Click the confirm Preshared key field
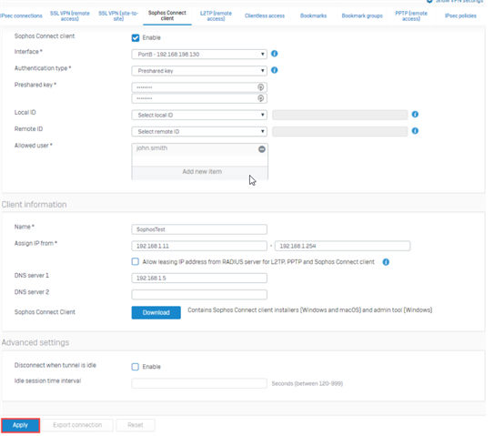The height and width of the screenshot is (436, 504). tap(199, 98)
